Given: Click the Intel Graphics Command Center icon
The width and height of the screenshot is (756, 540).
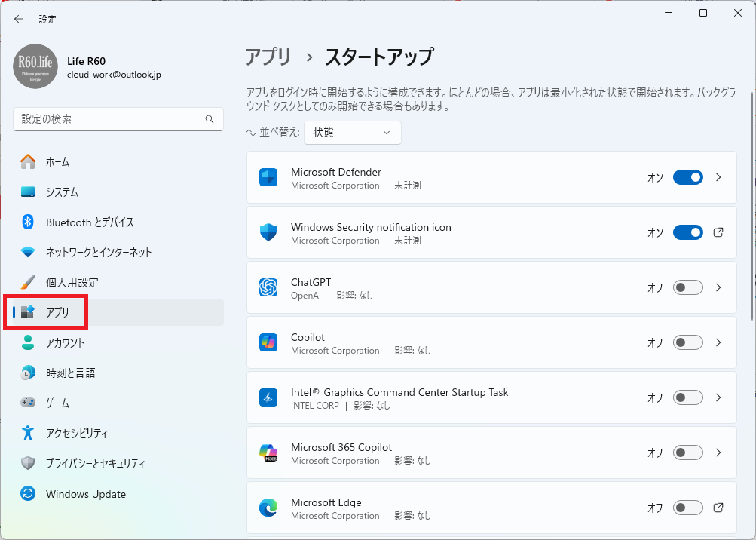Looking at the screenshot, I should pos(268,397).
